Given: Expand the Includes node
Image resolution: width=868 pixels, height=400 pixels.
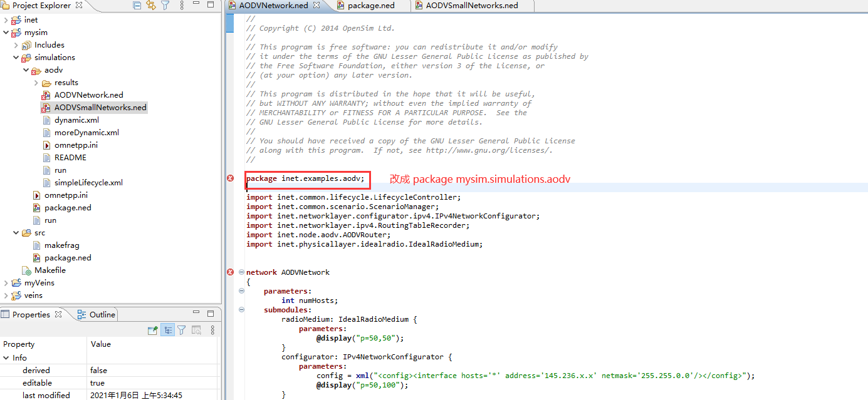Looking at the screenshot, I should (x=16, y=45).
